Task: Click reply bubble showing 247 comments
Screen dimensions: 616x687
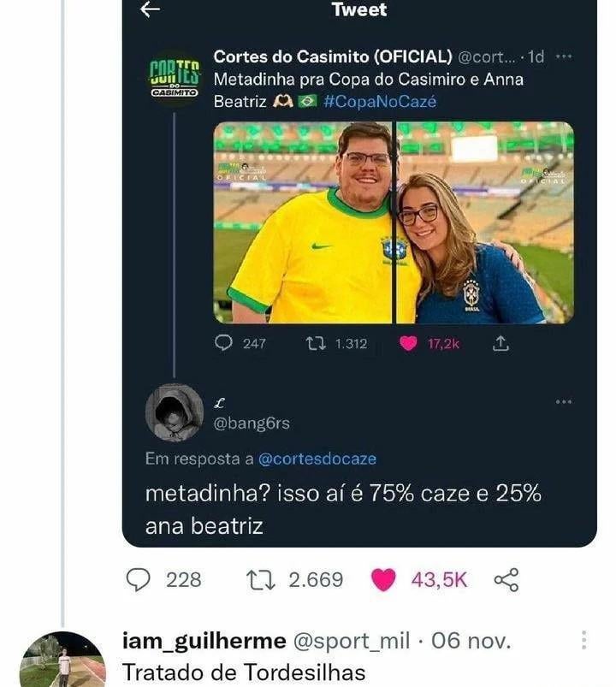Action: [223, 343]
